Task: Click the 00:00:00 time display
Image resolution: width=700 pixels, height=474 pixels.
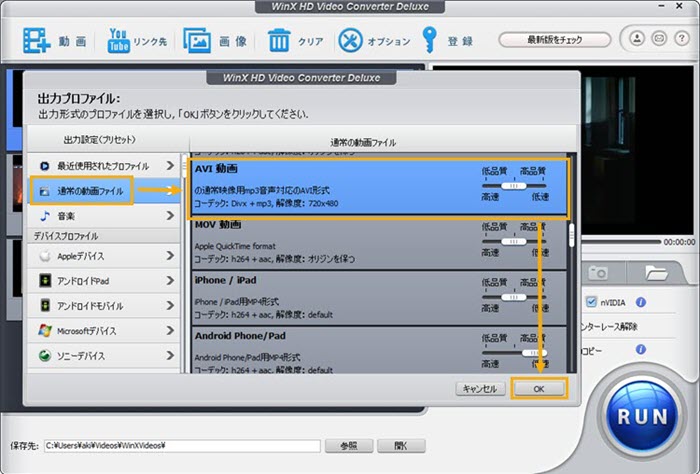Action: (x=679, y=242)
